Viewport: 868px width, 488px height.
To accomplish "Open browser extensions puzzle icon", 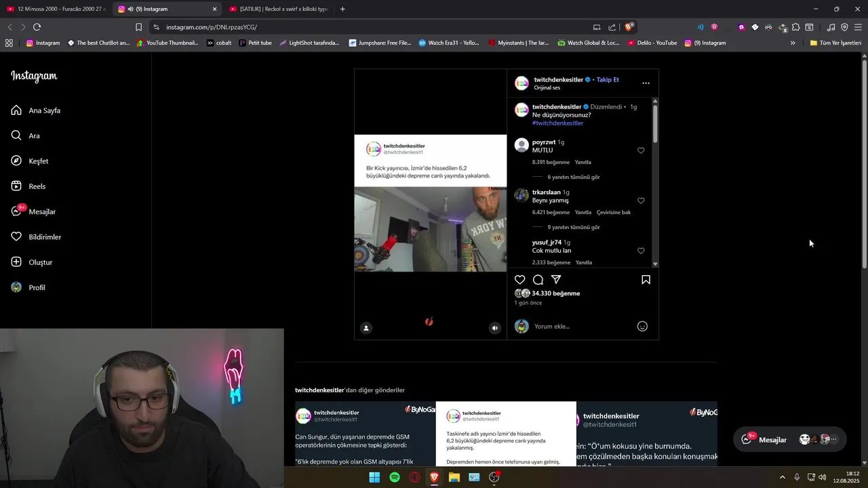I will tap(795, 27).
